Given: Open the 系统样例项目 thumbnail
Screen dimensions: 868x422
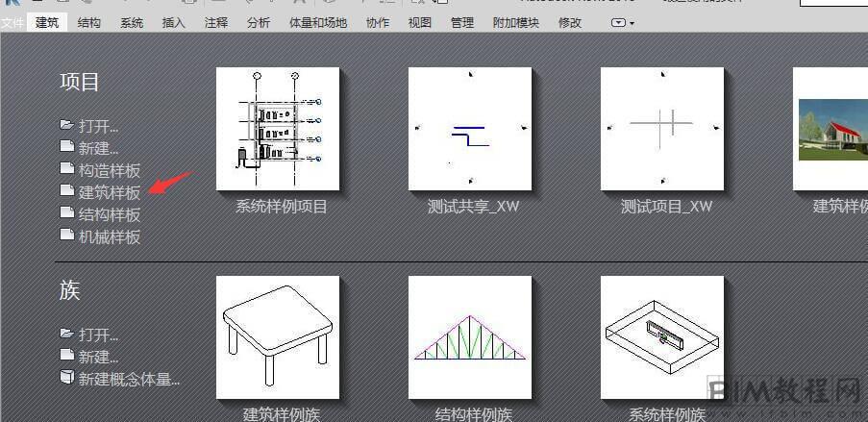Looking at the screenshot, I should tap(278, 129).
